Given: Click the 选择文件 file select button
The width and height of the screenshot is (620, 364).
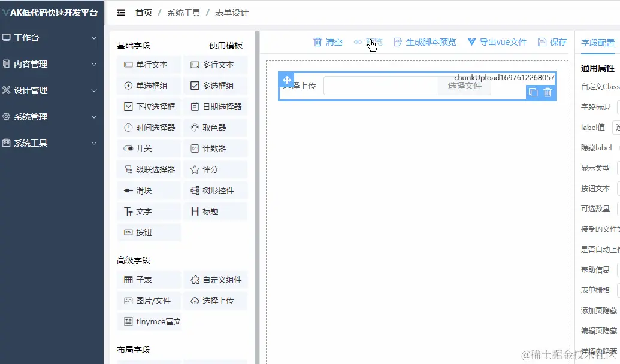Looking at the screenshot, I should coord(464,86).
